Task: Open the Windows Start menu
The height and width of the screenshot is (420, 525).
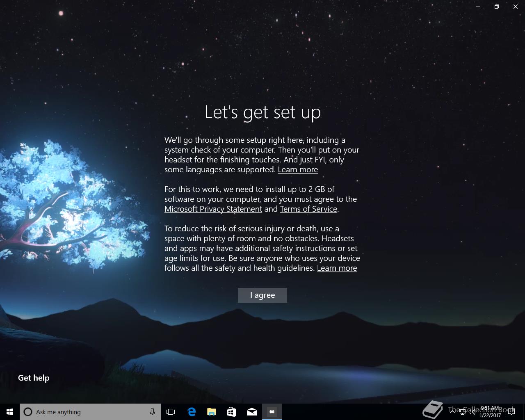Action: tap(10, 412)
